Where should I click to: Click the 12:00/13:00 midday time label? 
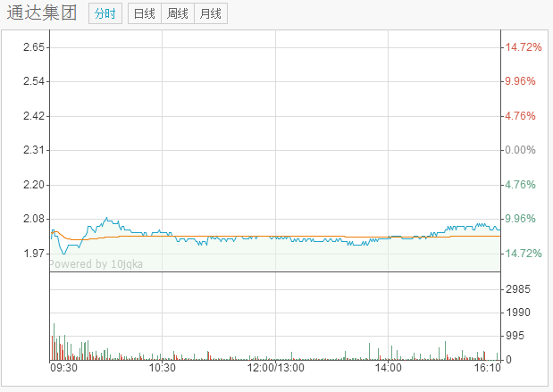coord(275,367)
